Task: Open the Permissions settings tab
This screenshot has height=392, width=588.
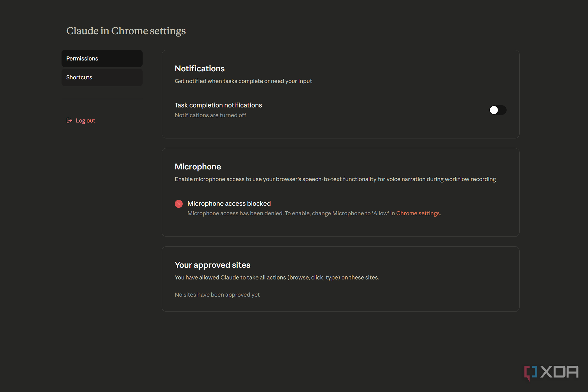Action: tap(102, 59)
